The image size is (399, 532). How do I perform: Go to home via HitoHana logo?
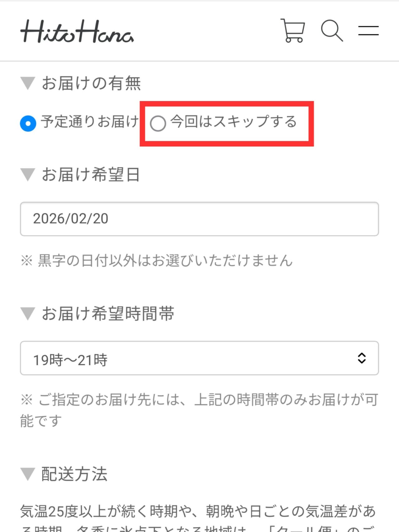pyautogui.click(x=77, y=31)
